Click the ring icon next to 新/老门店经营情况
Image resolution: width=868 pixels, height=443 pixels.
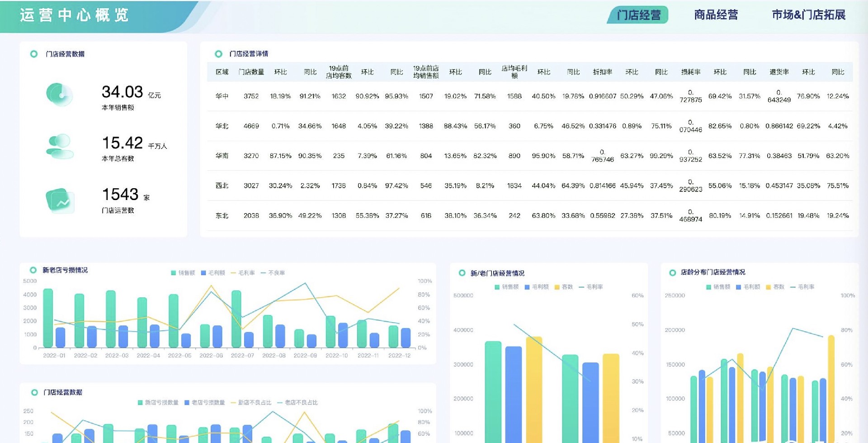coord(462,273)
